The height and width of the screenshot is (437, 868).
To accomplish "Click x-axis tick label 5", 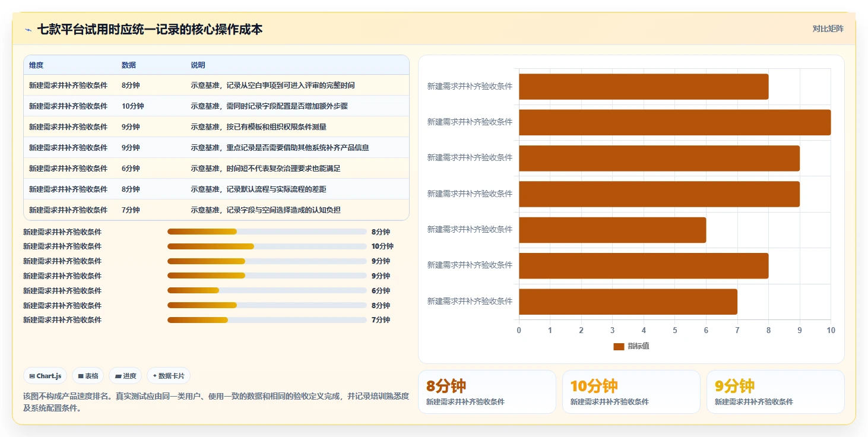I will click(x=675, y=330).
